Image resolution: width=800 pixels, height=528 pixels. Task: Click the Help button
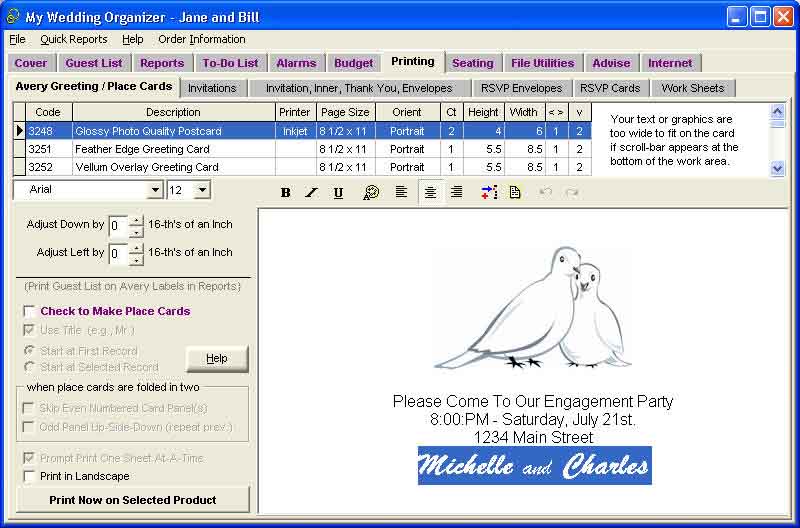pyautogui.click(x=217, y=359)
